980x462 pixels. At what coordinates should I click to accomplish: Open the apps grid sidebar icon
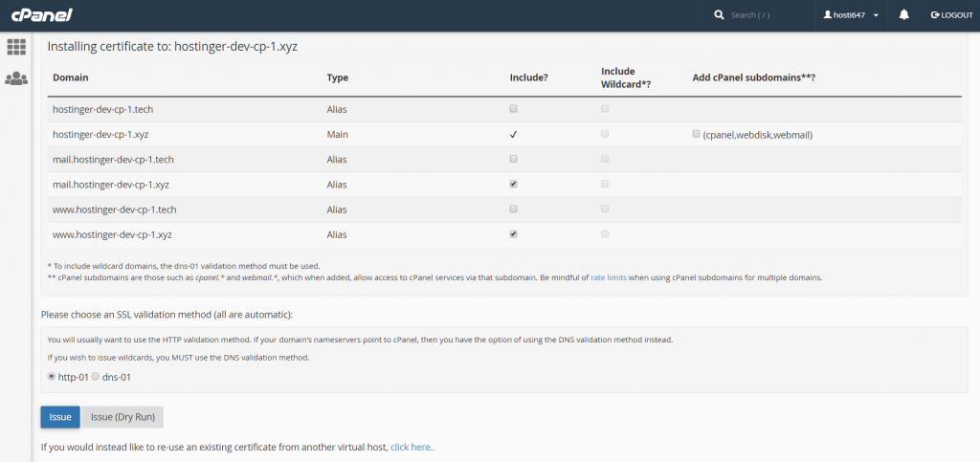(15, 47)
